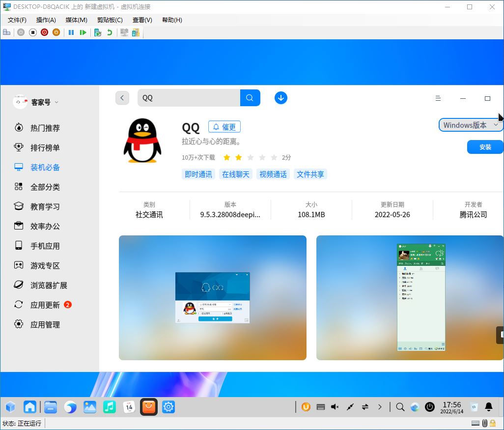Pause the virtual machine via toolbar pause icon
The image size is (504, 430).
[x=71, y=32]
